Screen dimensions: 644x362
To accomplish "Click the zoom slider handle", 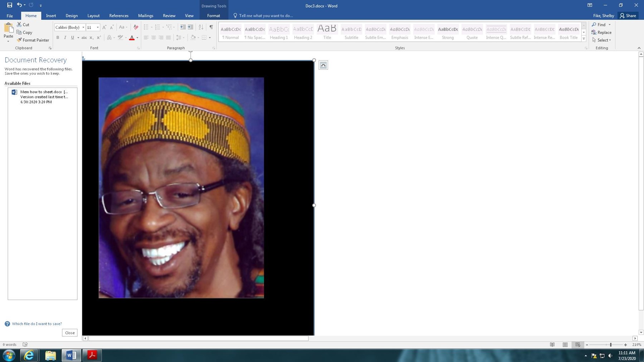I will tap(611, 345).
